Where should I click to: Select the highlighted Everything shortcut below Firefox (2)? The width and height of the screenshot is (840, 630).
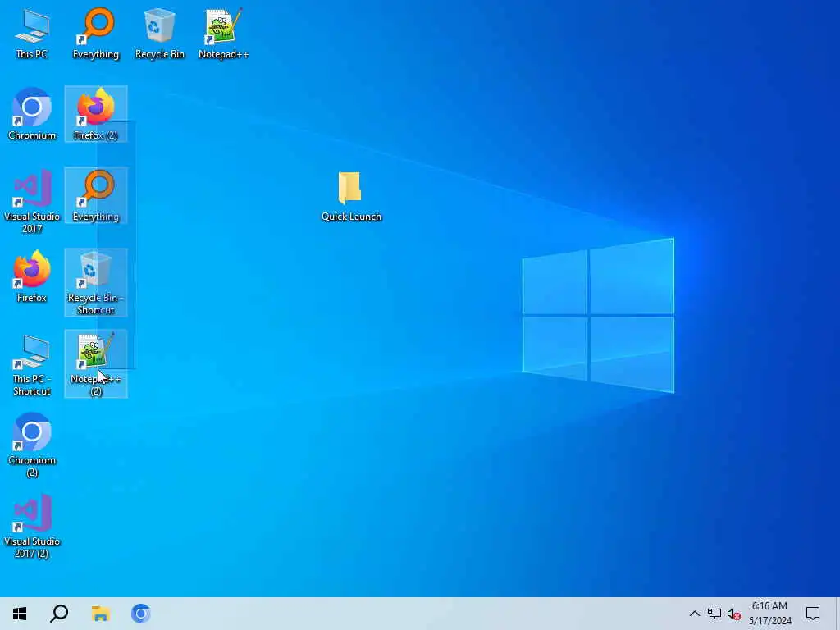point(96,195)
